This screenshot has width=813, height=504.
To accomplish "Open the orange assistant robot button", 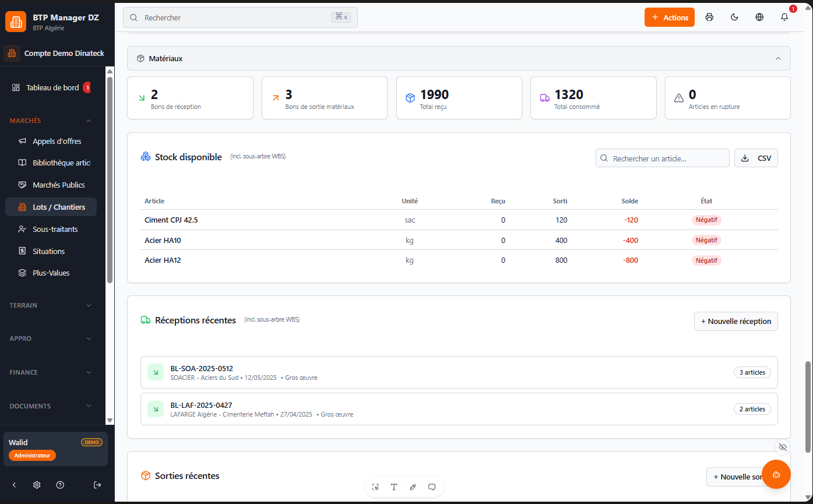I will click(x=776, y=474).
